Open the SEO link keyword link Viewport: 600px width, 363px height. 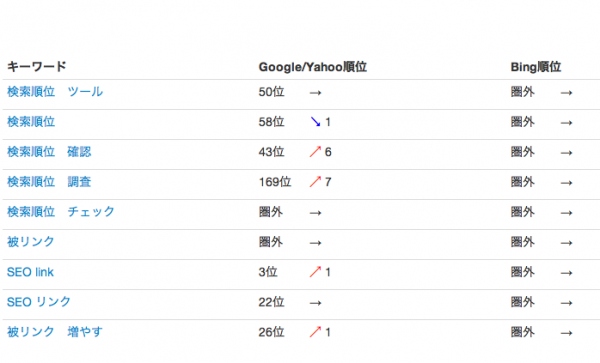coord(30,272)
